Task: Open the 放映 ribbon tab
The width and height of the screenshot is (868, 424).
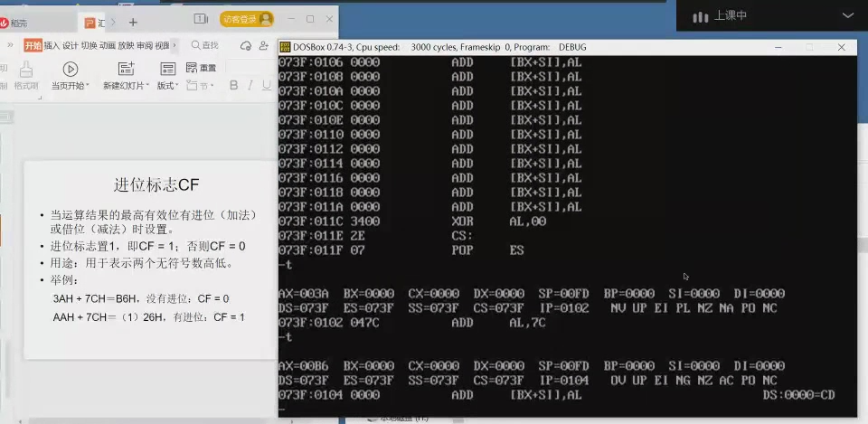Action: click(126, 45)
